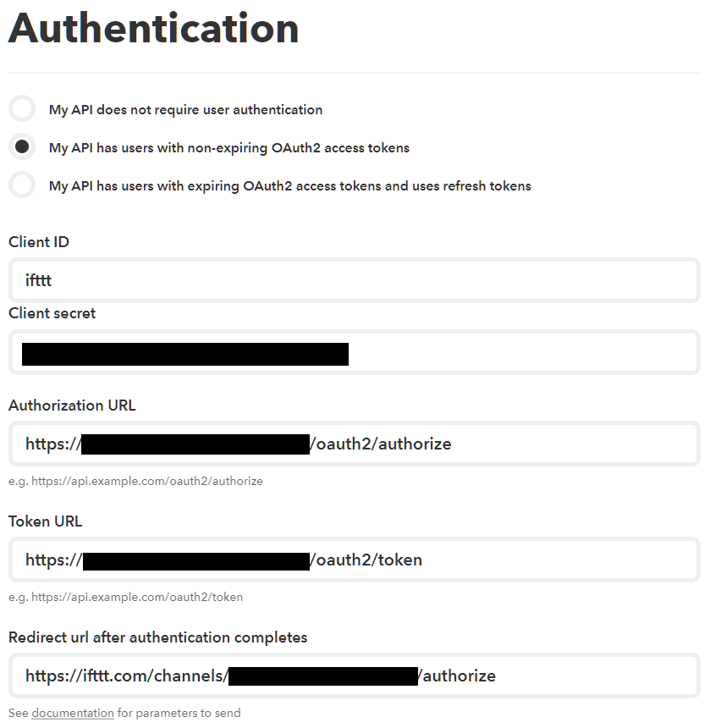This screenshot has width=710, height=728.
Task: Select the non-expiring OAuth2 tokens radio button
Action: pos(22,147)
